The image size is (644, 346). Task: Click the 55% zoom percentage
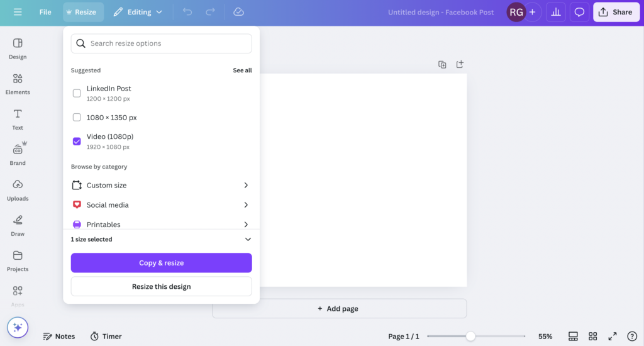(x=545, y=336)
